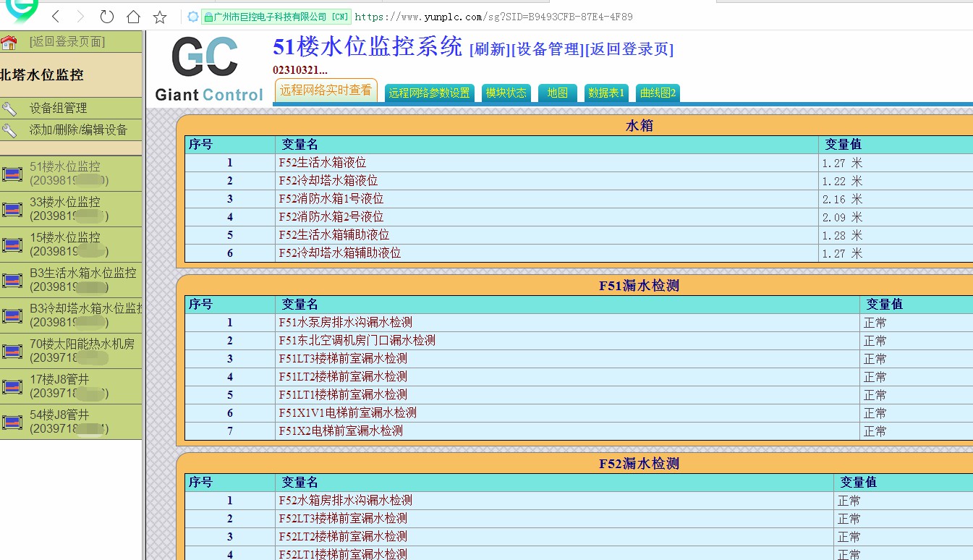Click the browser reload icon
This screenshot has width=973, height=560.
coord(106,17)
